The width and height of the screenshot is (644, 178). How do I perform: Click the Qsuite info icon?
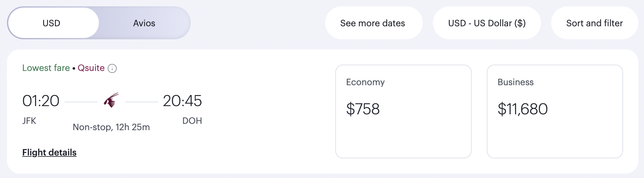coord(112,68)
